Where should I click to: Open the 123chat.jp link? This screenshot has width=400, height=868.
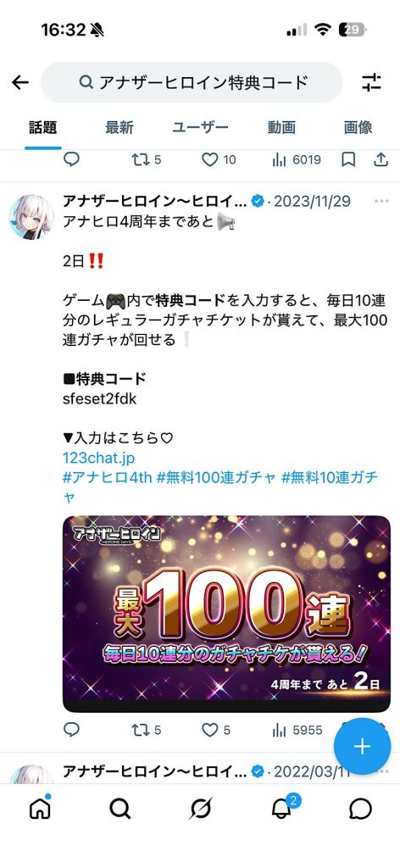[98, 459]
